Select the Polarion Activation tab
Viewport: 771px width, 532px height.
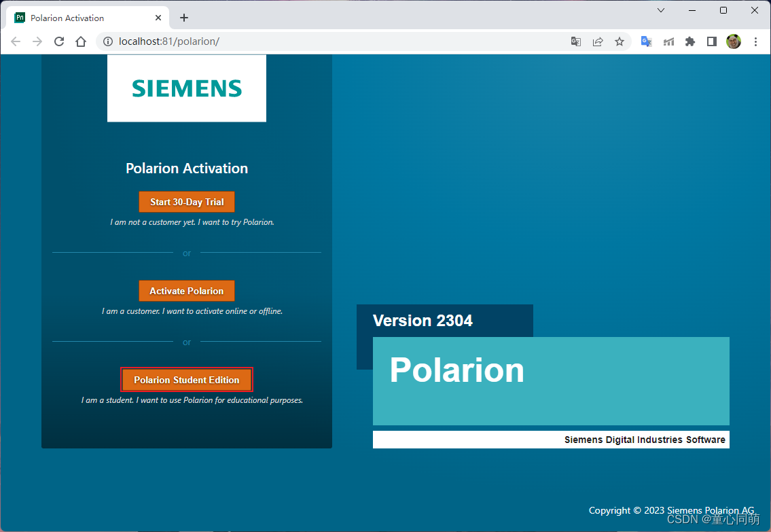pos(88,18)
